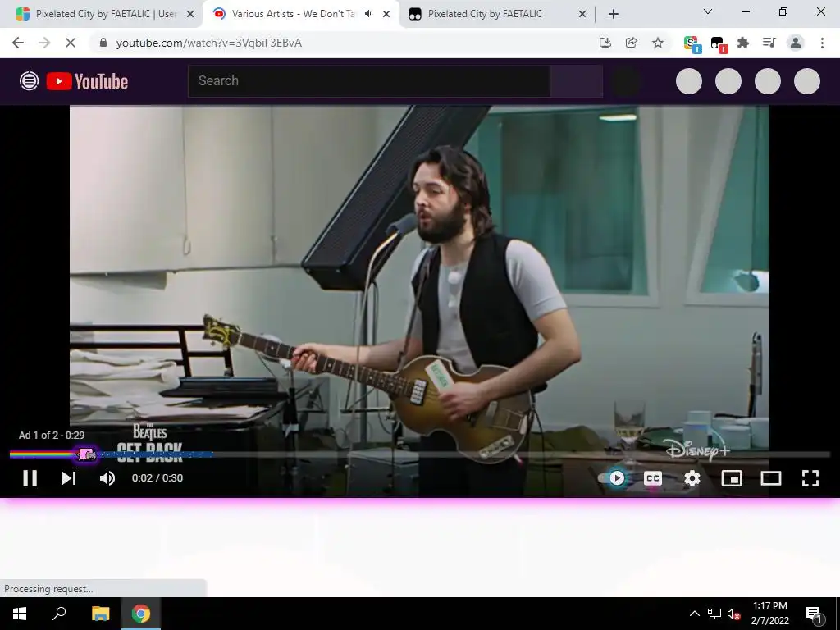840x630 pixels.
Task: Toggle closed captions (CC)
Action: [x=652, y=478]
